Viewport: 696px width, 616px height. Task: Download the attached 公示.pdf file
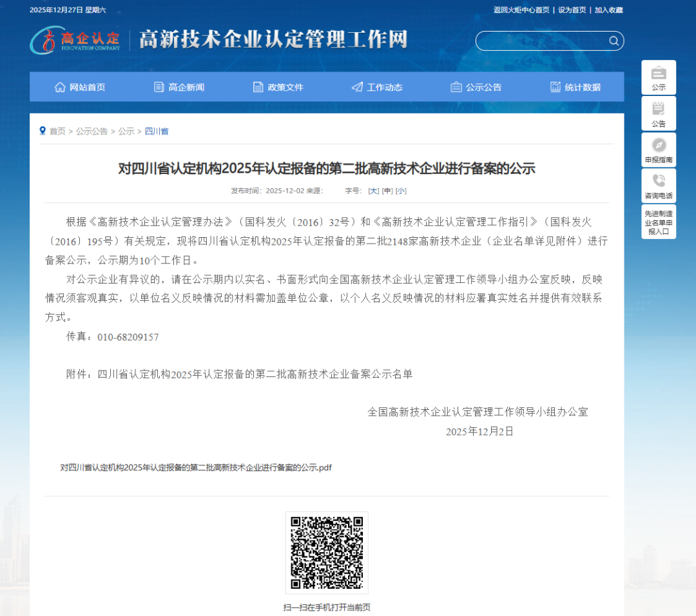click(x=196, y=467)
